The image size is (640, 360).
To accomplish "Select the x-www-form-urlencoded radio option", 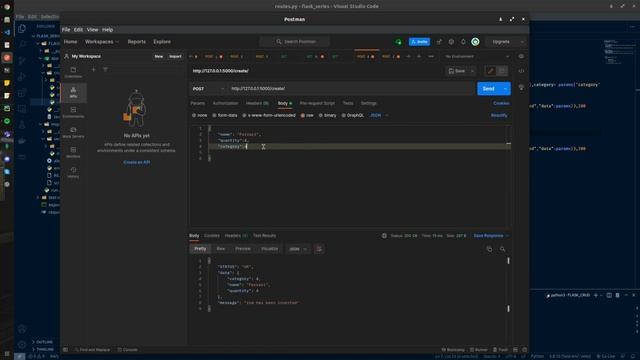I will (x=244, y=116).
